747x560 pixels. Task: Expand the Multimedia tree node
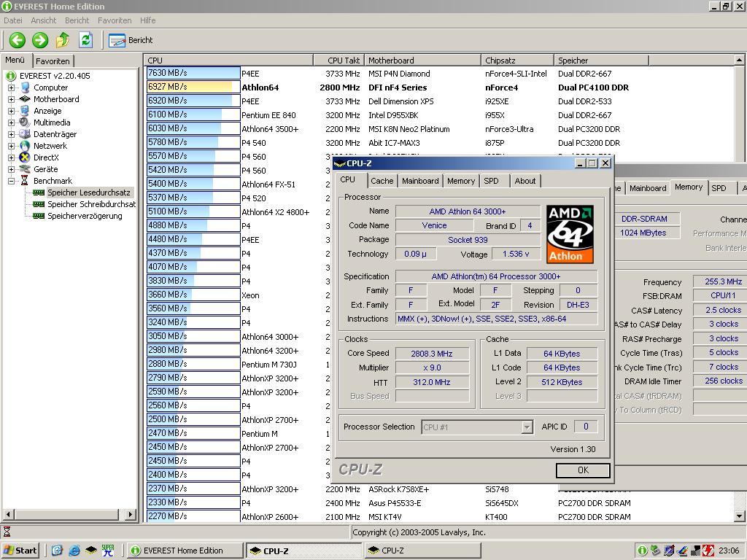(11, 122)
